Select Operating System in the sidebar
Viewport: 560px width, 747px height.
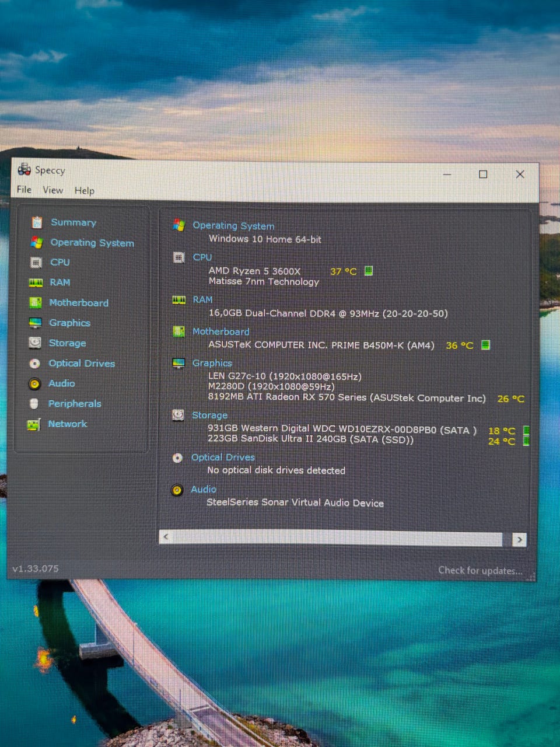coord(92,243)
